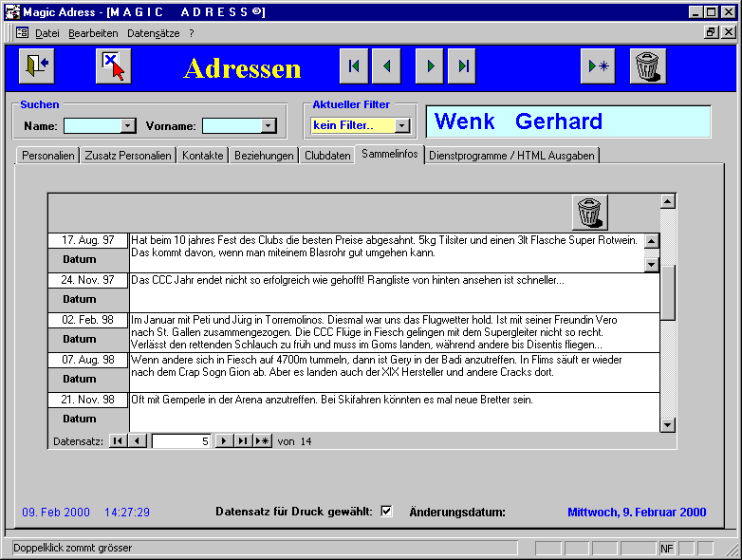Click next record button in subform navigator
Image resolution: width=742 pixels, height=560 pixels.
coord(224,441)
